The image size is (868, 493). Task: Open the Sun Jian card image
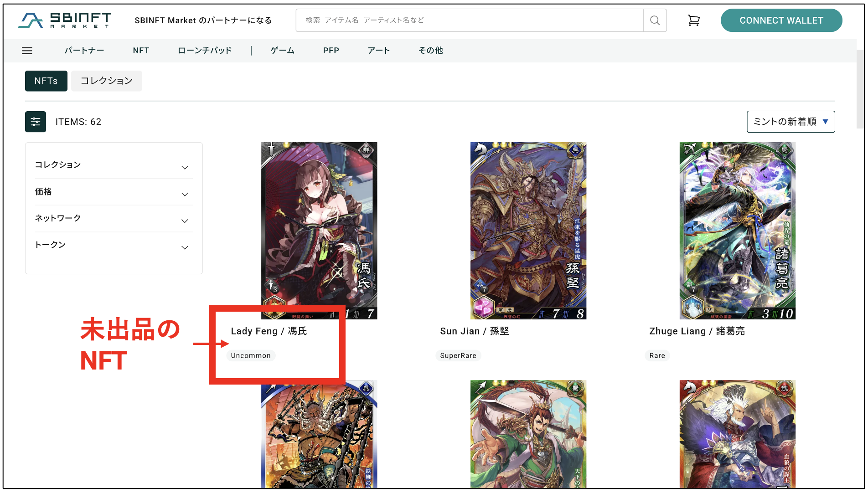pos(528,231)
